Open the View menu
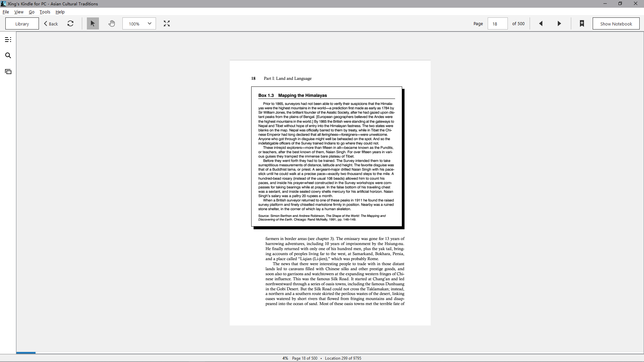644x362 pixels. click(x=19, y=12)
